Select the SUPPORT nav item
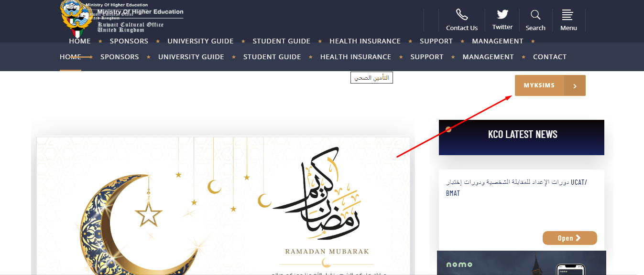 [x=427, y=57]
